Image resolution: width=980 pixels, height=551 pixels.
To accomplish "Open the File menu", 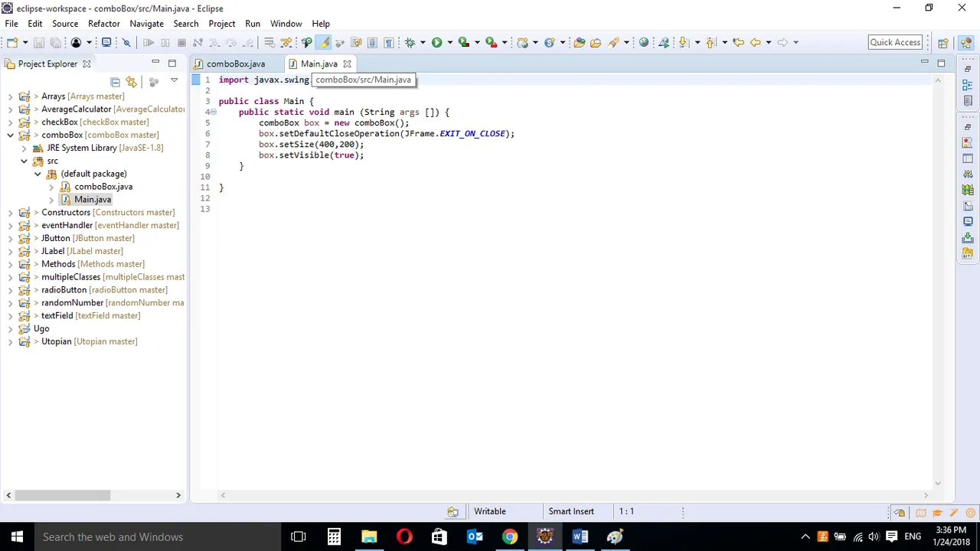I will 11,24.
